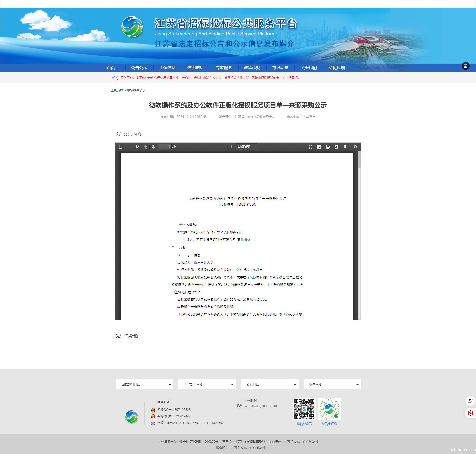Expand the 国家部门网站 dropdown
The image size is (476, 454).
[x=144, y=384]
